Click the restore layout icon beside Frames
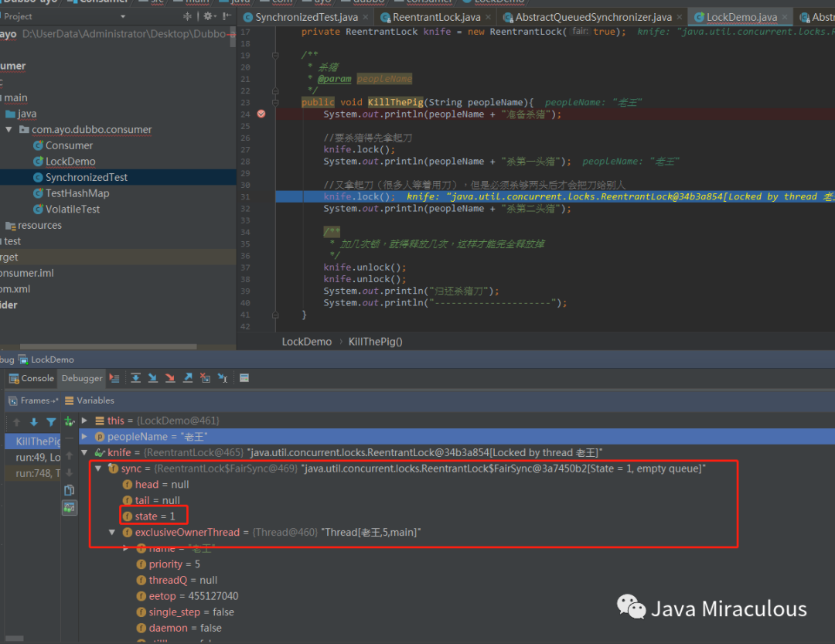 tap(55, 400)
